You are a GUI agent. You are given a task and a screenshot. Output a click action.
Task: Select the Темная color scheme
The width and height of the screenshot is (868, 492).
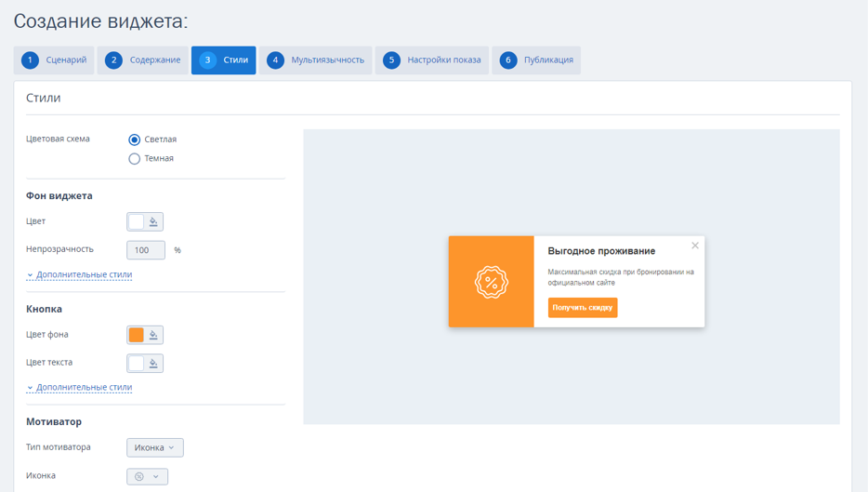point(134,158)
